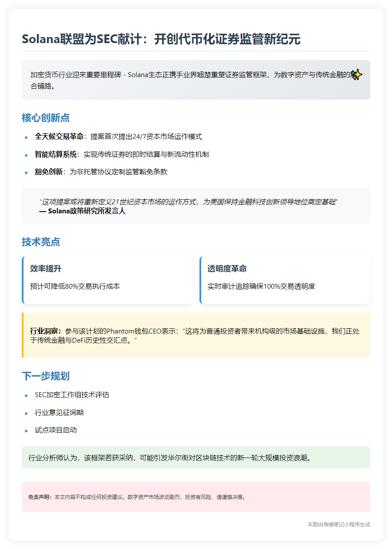392x549 pixels.
Task: Click the '免责声明' disclaimer text
Action: pos(137,497)
